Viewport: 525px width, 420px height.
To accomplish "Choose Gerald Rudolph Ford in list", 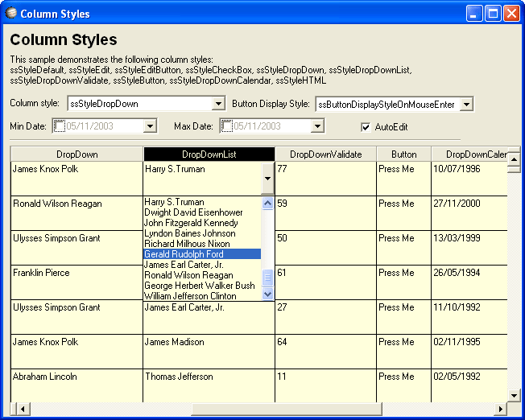I will (202, 254).
